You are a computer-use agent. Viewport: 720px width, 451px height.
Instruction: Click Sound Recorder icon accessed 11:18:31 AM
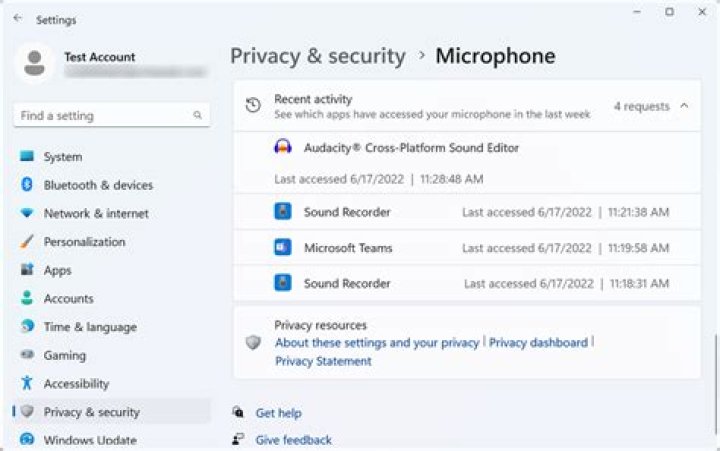coord(283,283)
